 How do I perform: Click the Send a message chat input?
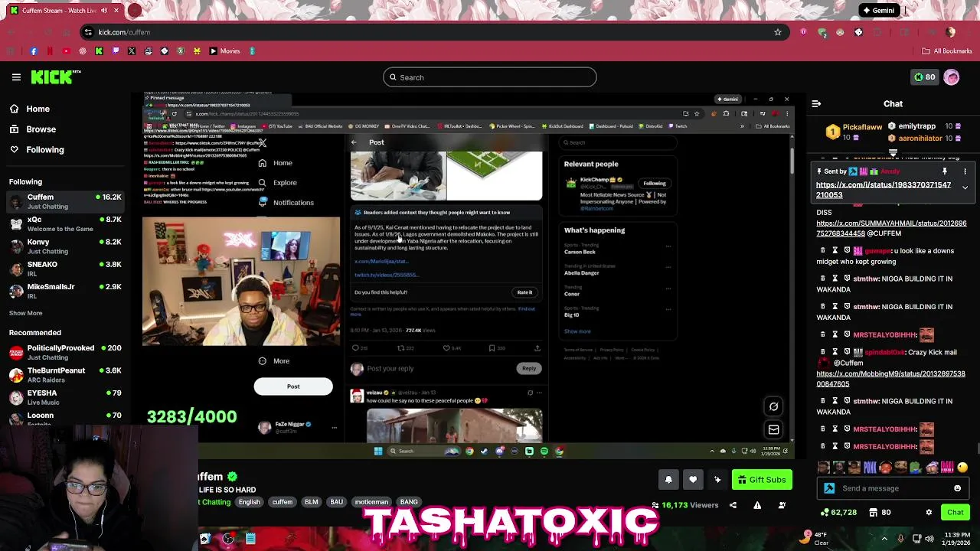(894, 488)
